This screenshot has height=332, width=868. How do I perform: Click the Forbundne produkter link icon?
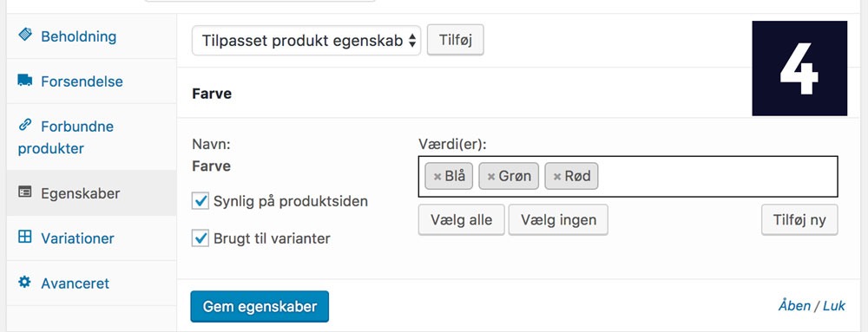click(25, 126)
